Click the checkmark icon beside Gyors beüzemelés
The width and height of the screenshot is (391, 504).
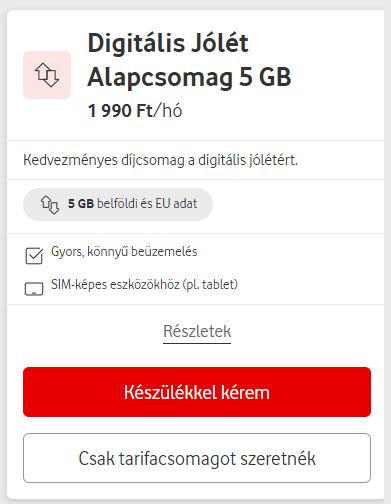tap(34, 256)
